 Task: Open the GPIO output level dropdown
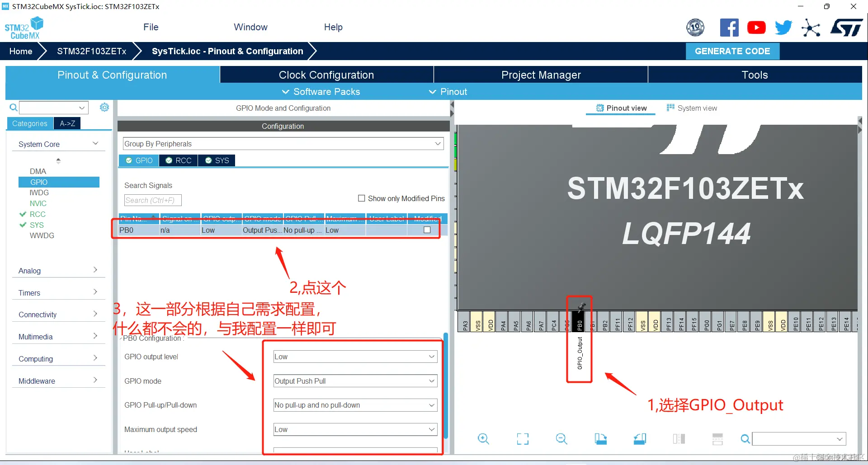[x=355, y=357]
